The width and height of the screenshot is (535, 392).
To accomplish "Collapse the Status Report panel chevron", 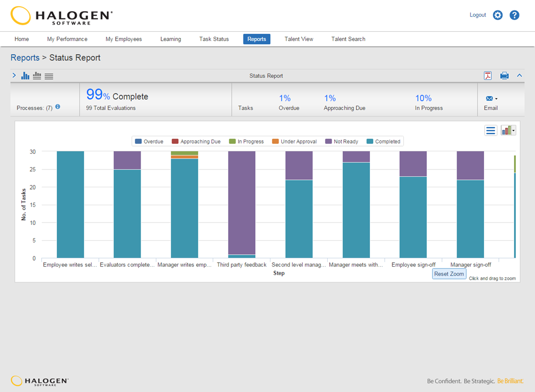I will tap(519, 76).
